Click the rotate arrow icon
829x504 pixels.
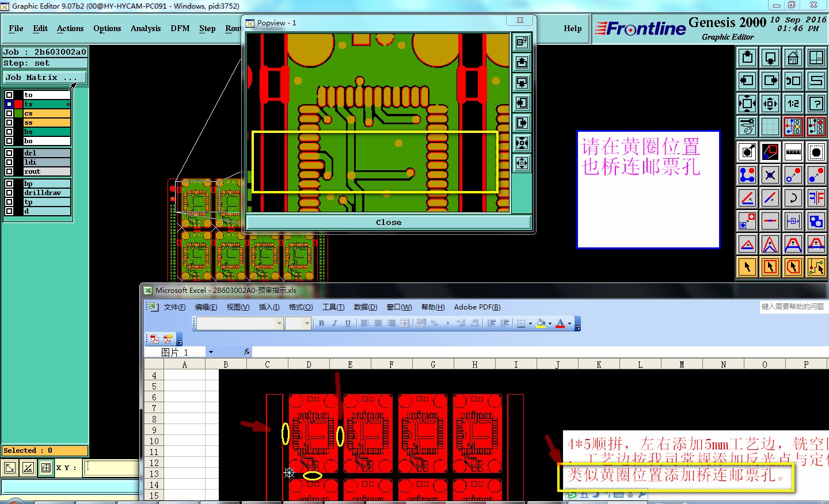tap(793, 198)
